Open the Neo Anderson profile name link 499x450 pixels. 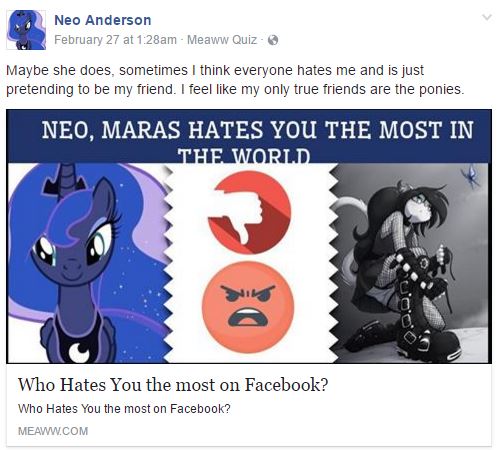tap(103, 20)
